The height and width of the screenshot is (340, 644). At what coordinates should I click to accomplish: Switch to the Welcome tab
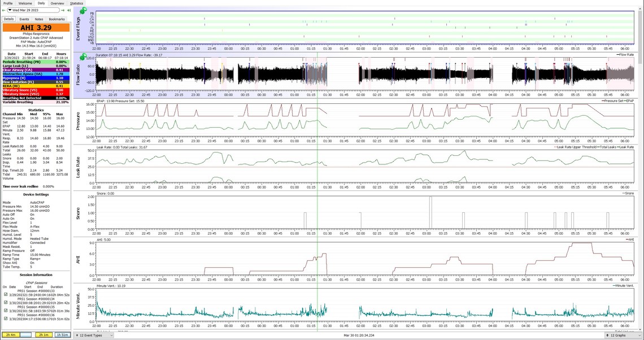pos(25,3)
